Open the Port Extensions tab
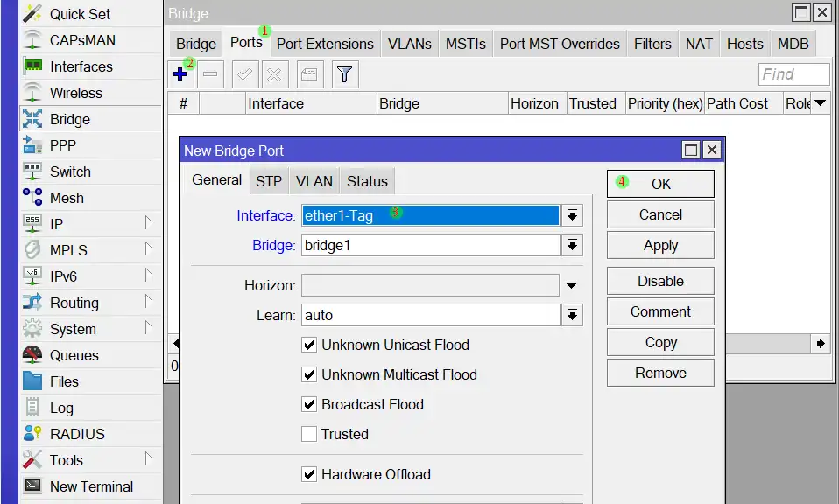The width and height of the screenshot is (839, 504). 325,44
